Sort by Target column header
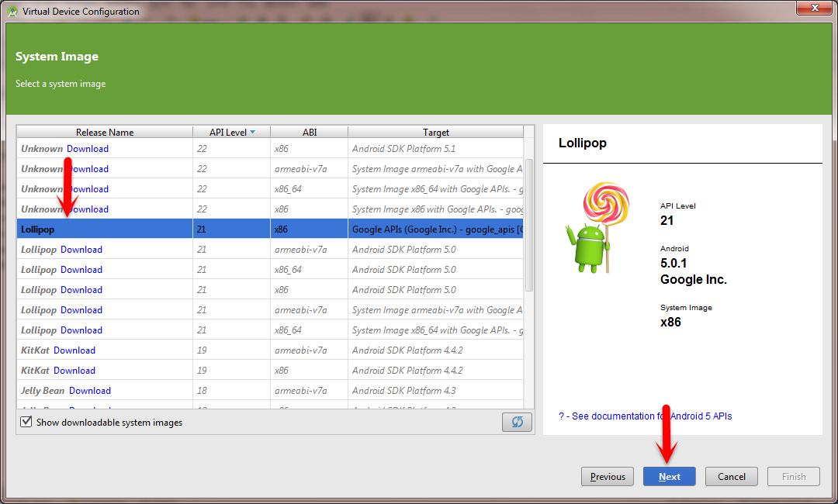The image size is (838, 504). (x=435, y=132)
